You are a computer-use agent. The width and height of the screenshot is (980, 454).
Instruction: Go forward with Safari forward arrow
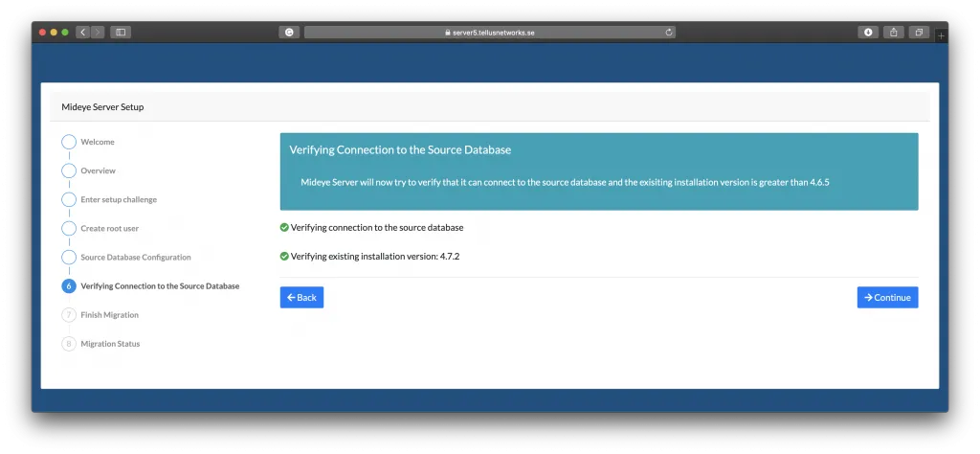(98, 32)
